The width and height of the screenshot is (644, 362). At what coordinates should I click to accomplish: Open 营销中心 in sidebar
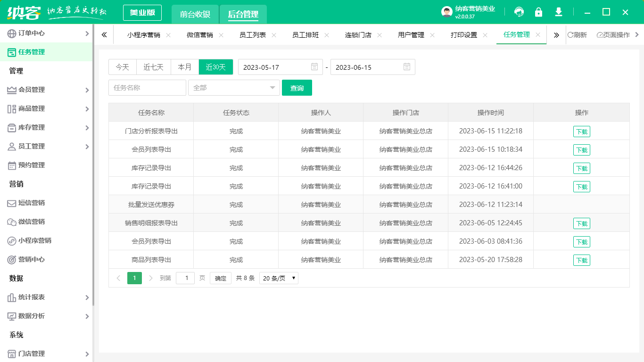46,259
